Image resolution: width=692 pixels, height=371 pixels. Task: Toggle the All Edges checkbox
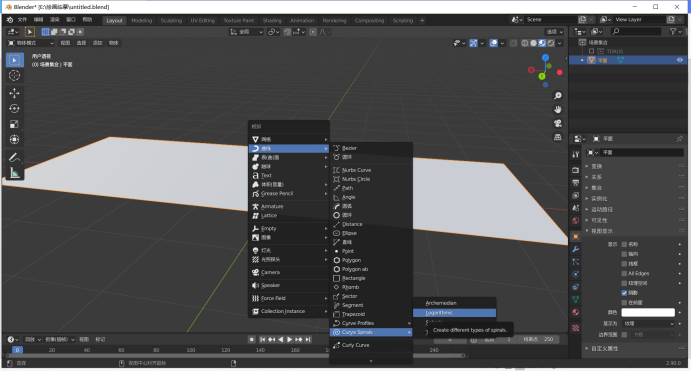coord(624,274)
